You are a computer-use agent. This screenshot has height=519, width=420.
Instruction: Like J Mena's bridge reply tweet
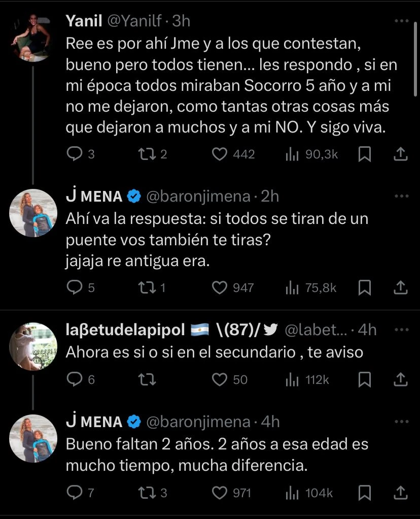[x=219, y=288]
